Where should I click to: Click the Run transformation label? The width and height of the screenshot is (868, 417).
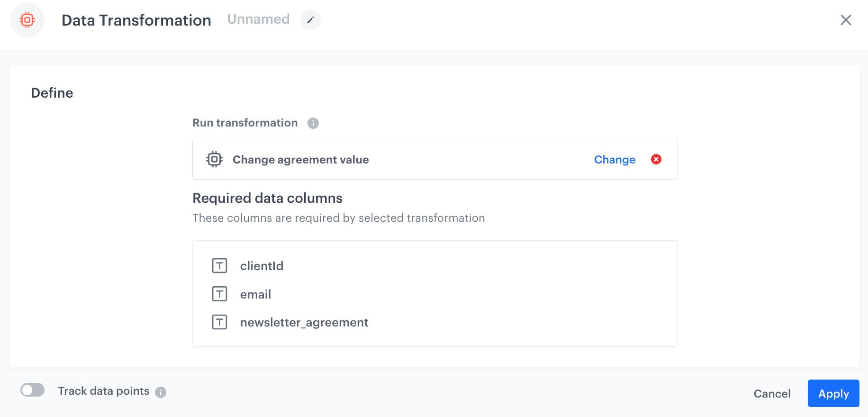tap(245, 123)
